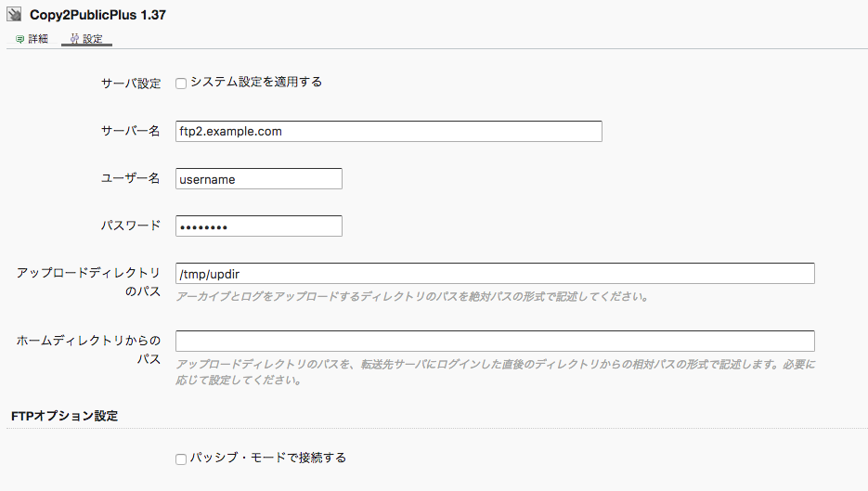This screenshot has width=868, height=491.
Task: Click the hint text under the upload directory field
Action: tap(412, 297)
